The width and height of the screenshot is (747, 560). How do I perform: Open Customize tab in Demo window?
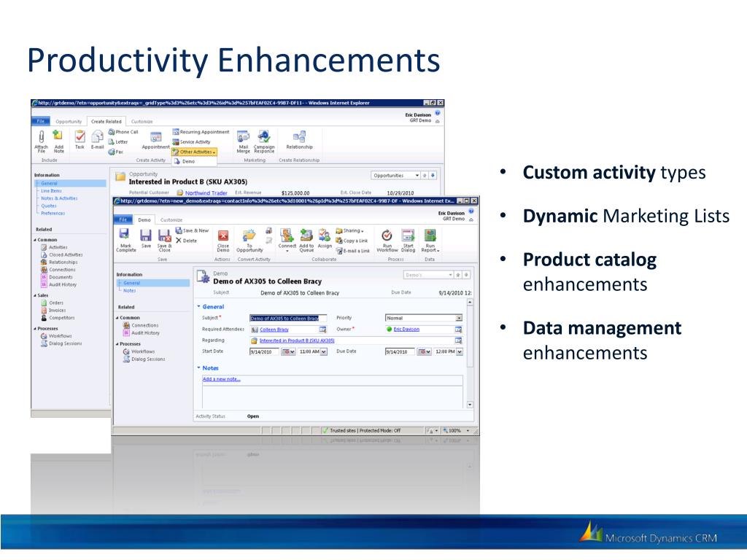point(171,219)
